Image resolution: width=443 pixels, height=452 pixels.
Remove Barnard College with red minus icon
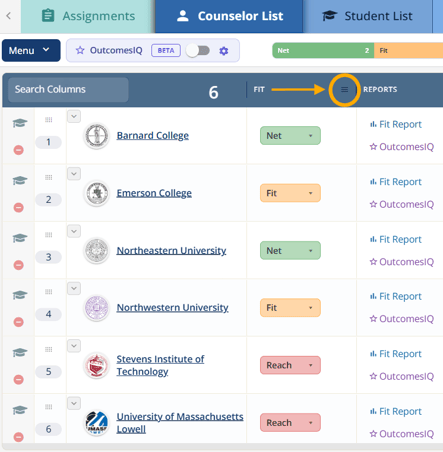(19, 150)
